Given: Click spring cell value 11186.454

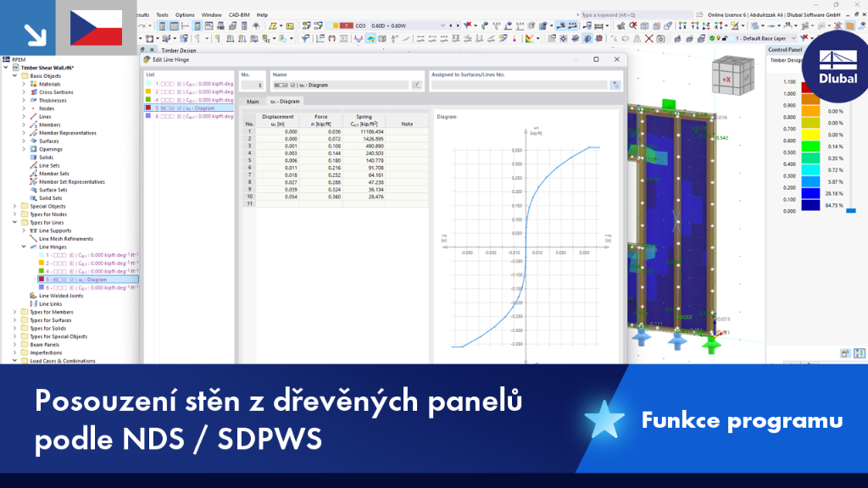Looking at the screenshot, I should (x=364, y=131).
